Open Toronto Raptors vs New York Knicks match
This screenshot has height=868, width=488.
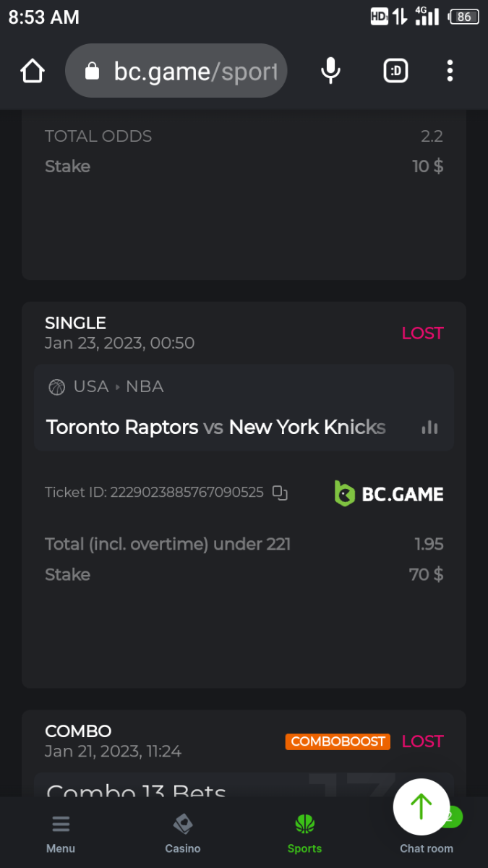point(215,427)
